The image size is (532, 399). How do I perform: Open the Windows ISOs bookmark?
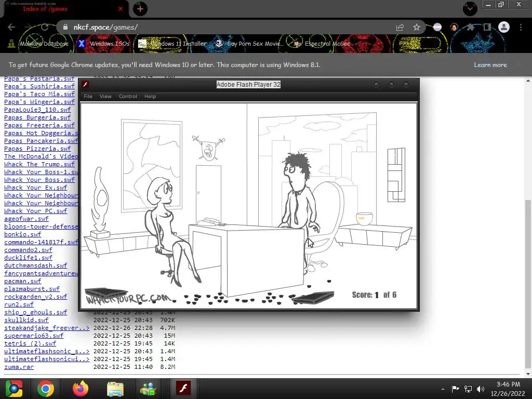[x=104, y=44]
